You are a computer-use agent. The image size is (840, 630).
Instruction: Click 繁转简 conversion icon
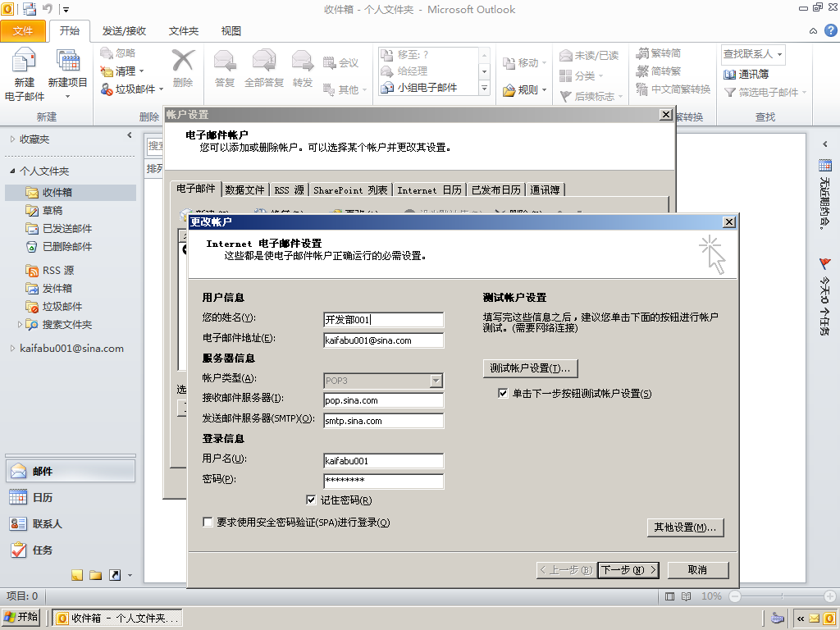(642, 53)
